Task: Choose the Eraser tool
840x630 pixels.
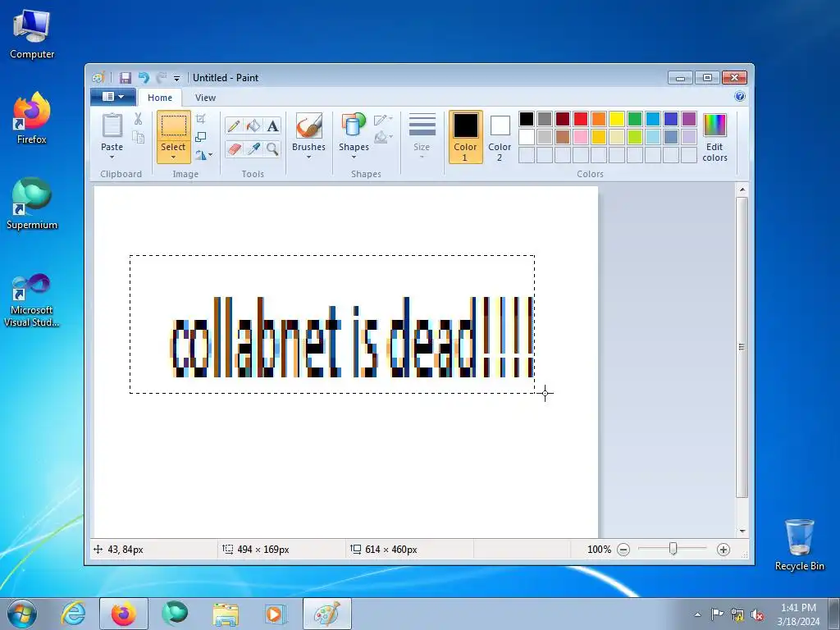Action: [234, 148]
